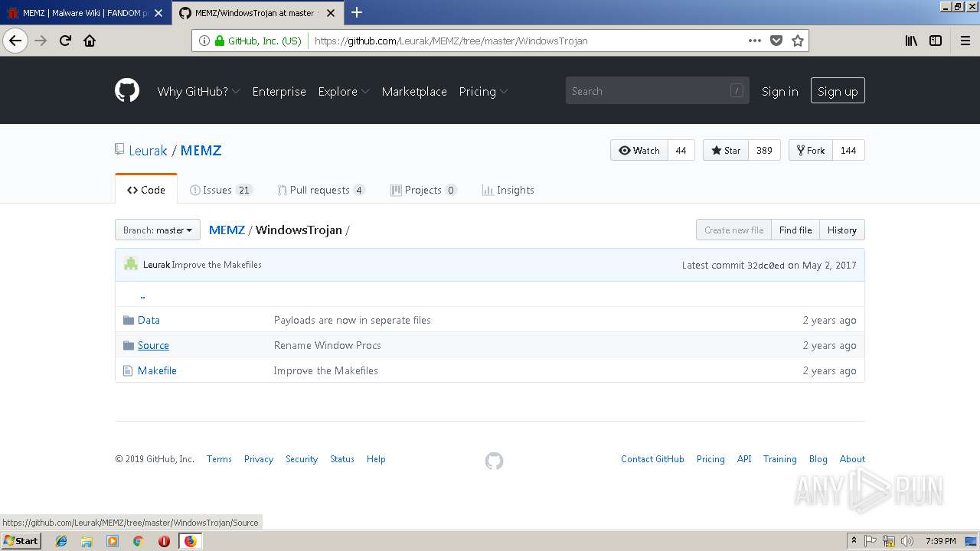
Task: Click the Watch button
Action: tap(639, 150)
